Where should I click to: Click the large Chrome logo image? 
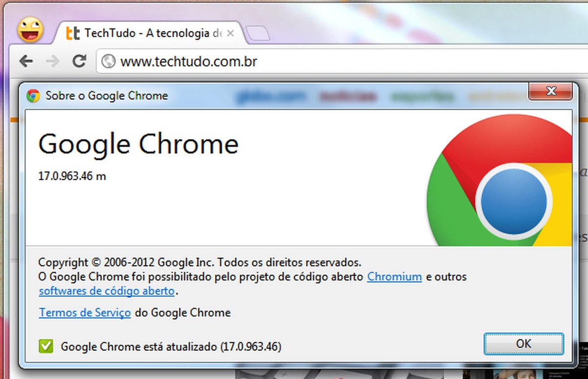pos(500,181)
